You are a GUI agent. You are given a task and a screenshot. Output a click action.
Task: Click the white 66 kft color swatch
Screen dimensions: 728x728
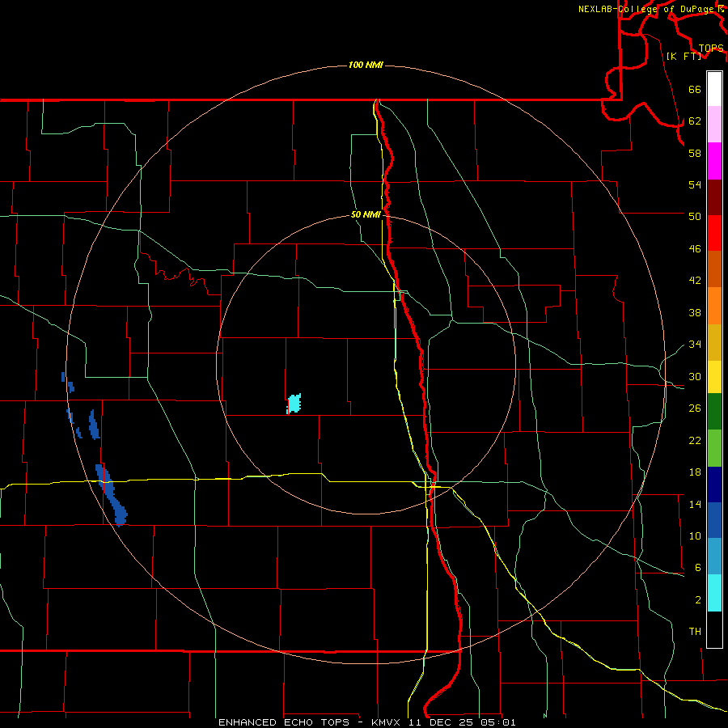(714, 89)
